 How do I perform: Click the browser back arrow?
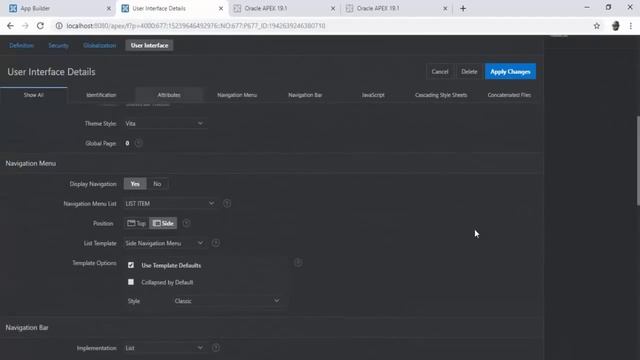(10, 26)
